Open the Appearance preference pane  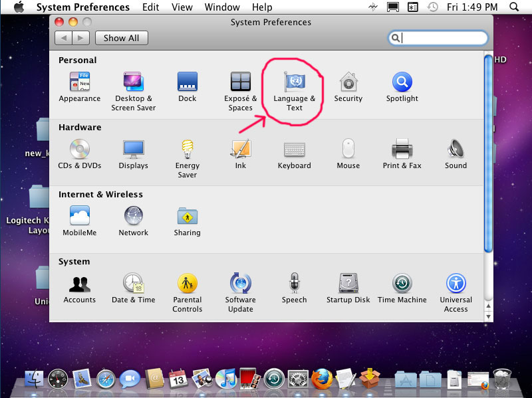pos(80,87)
